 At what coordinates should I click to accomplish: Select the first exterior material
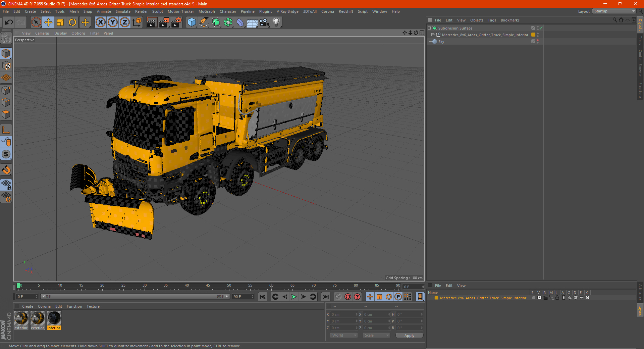coord(21,320)
